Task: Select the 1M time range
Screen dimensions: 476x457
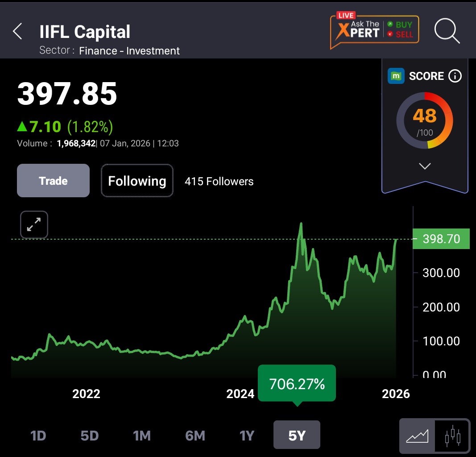Action: coord(142,436)
